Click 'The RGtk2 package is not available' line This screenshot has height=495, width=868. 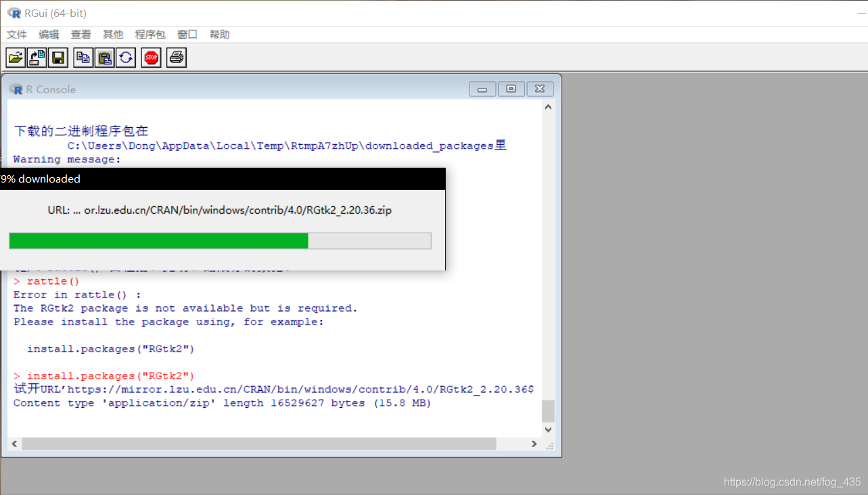coord(185,308)
